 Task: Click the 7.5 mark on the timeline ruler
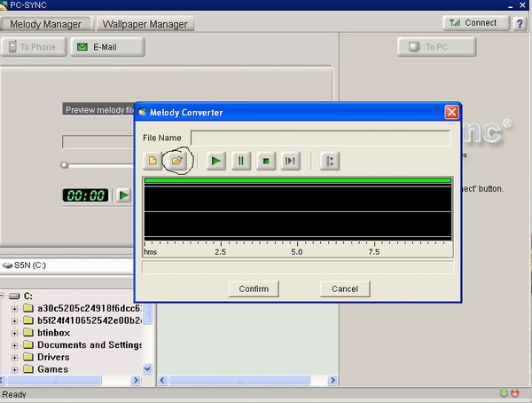374,252
